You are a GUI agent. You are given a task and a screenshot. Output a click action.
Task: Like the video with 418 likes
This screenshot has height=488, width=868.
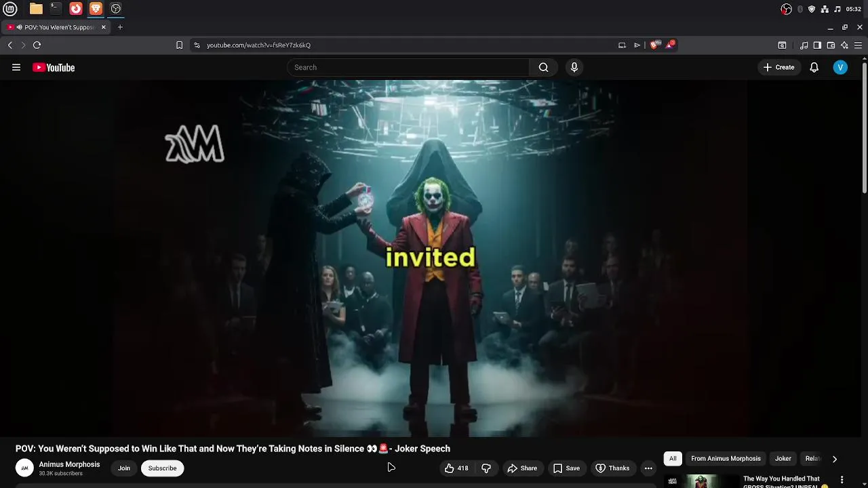[456, 468]
